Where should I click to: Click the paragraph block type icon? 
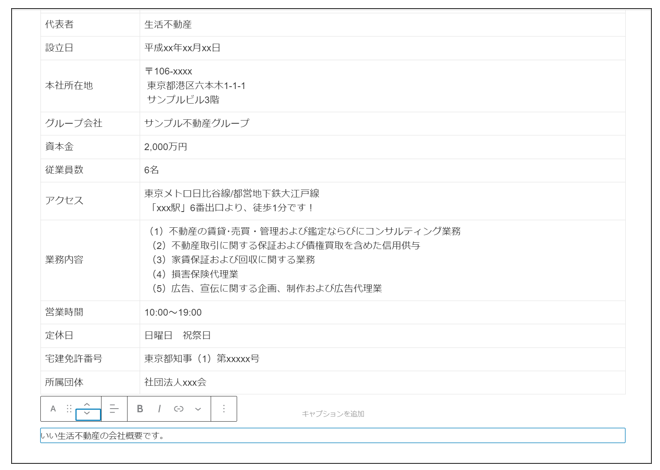53,409
